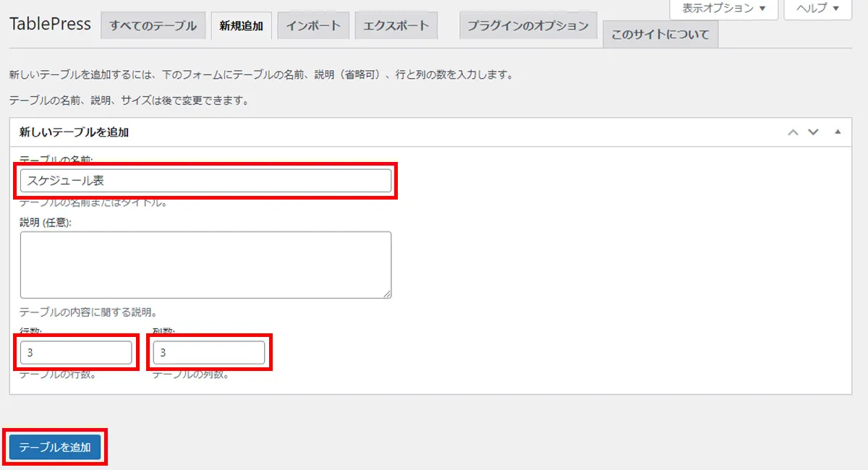868x470 pixels.
Task: Move the panel down with the down chevron
Action: click(x=813, y=132)
